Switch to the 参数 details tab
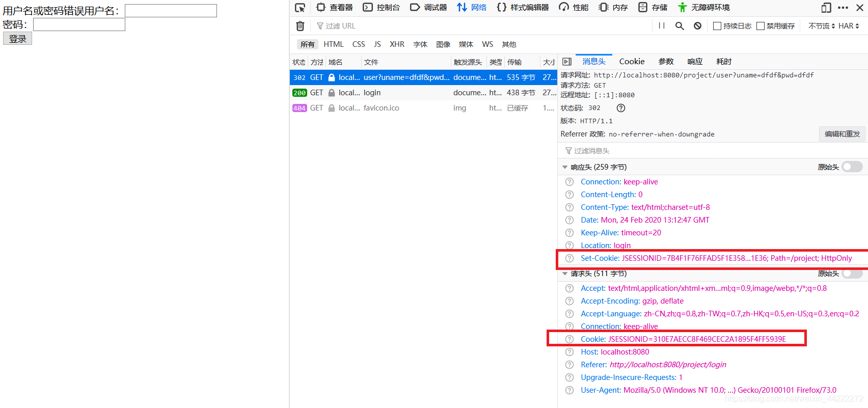 click(666, 62)
